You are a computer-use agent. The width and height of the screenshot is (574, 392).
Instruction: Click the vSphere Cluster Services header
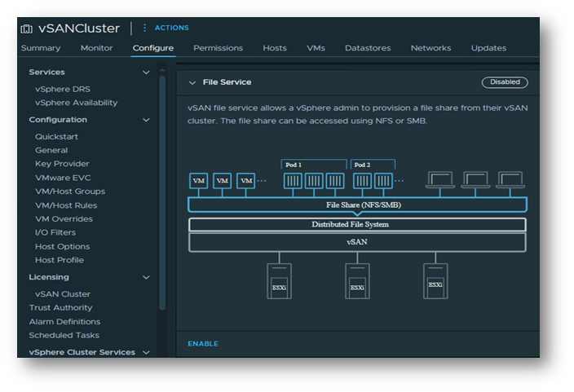(82, 352)
